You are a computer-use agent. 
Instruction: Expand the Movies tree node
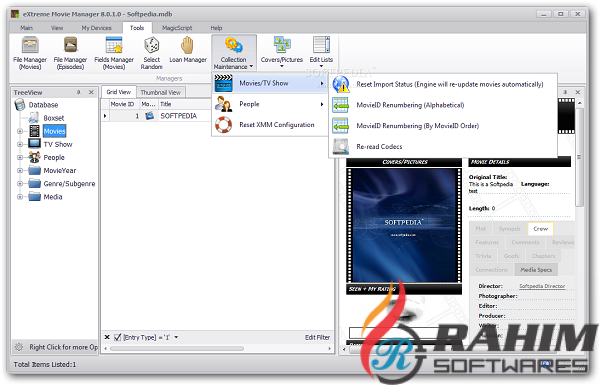[x=20, y=131]
